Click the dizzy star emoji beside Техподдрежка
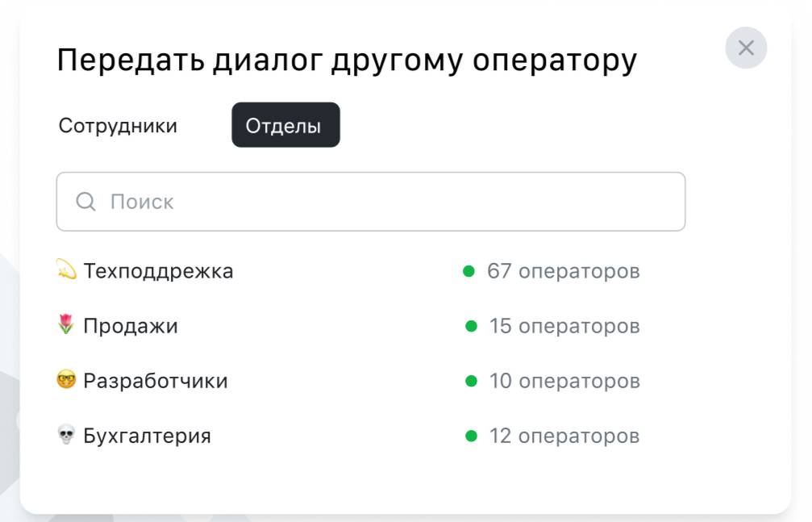Viewport: 812px width, 522px height. [x=66, y=270]
